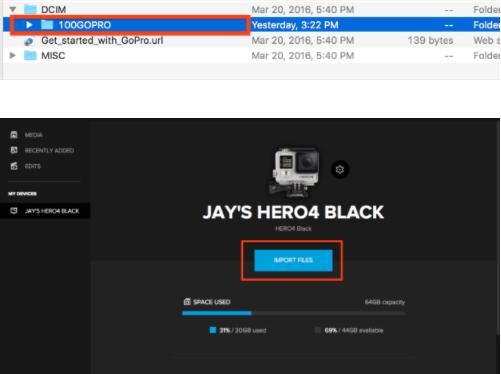Collapse the DCIM folder disclosure triangle
Image resolution: width=501 pixels, height=374 pixels.
click(13, 9)
